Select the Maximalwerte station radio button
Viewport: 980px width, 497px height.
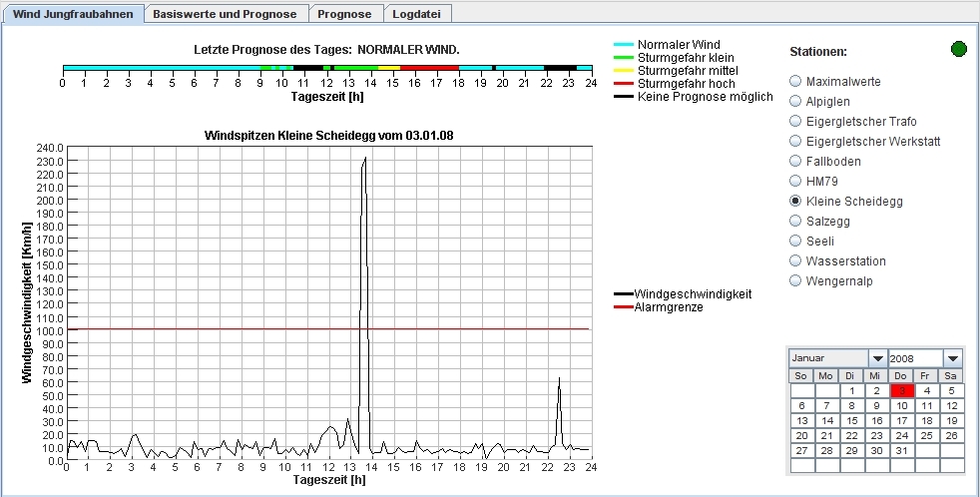795,82
